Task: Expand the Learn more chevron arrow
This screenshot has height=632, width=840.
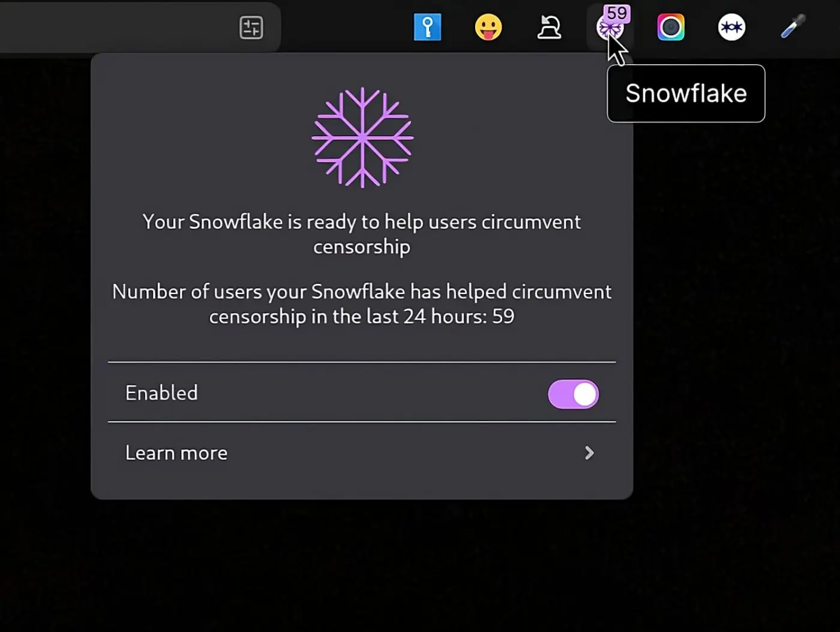Action: point(589,453)
